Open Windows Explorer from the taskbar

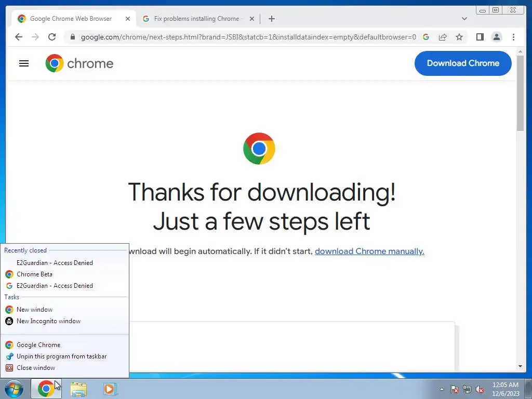coord(79,389)
